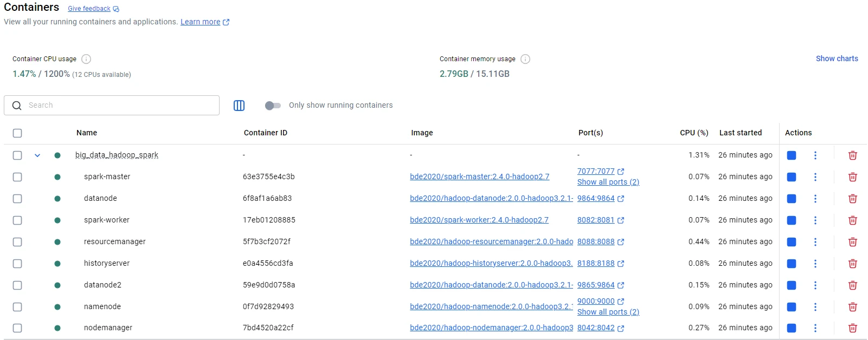This screenshot has height=340, width=868.
Task: Tick the select-all checkbox in header
Action: (17, 133)
